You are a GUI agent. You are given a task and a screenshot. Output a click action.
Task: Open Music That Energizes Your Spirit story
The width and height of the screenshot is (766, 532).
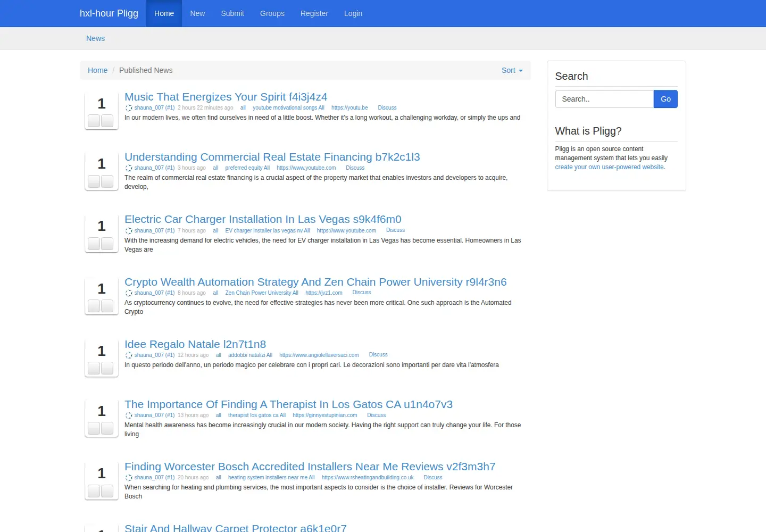[x=226, y=97]
